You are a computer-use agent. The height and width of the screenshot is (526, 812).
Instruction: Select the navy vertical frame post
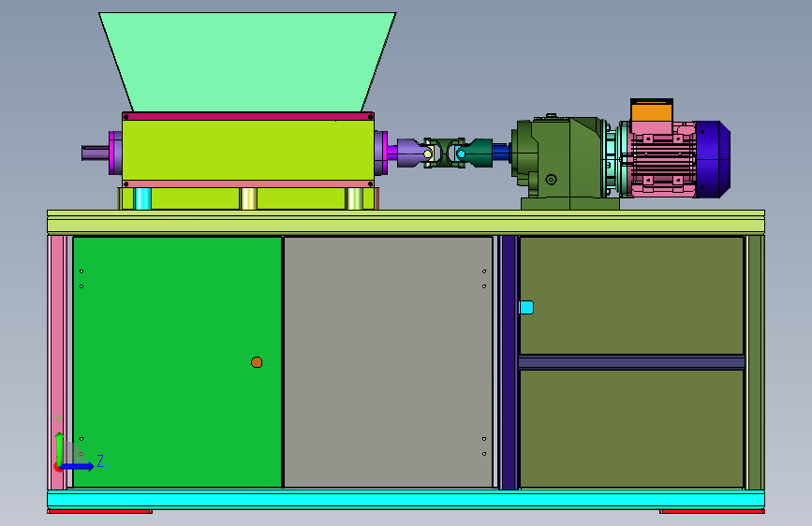pos(509,362)
